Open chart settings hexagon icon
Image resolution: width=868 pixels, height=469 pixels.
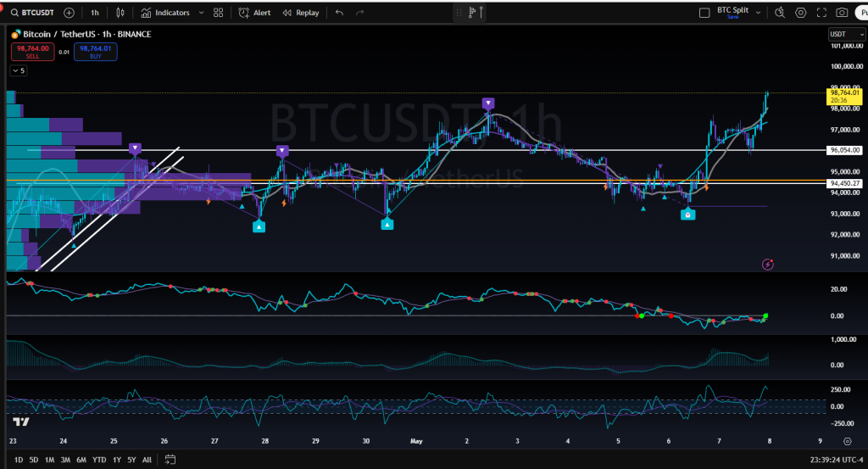800,12
